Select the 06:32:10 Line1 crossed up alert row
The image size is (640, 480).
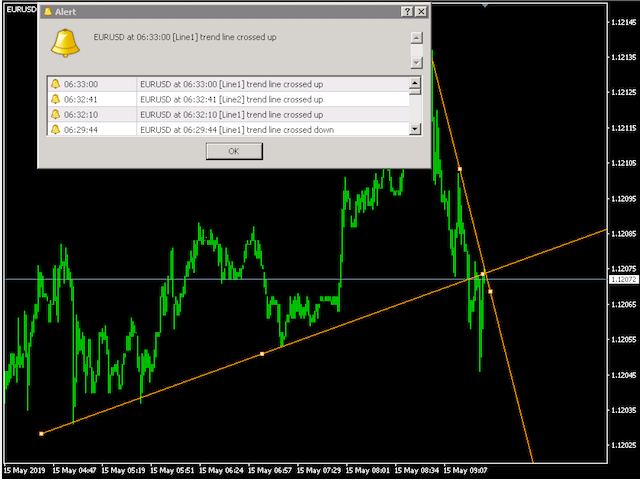229,115
